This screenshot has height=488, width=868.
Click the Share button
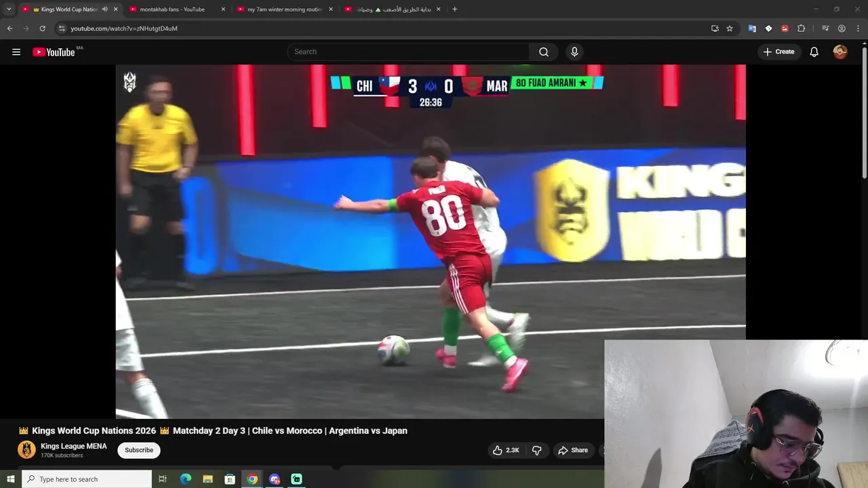573,450
